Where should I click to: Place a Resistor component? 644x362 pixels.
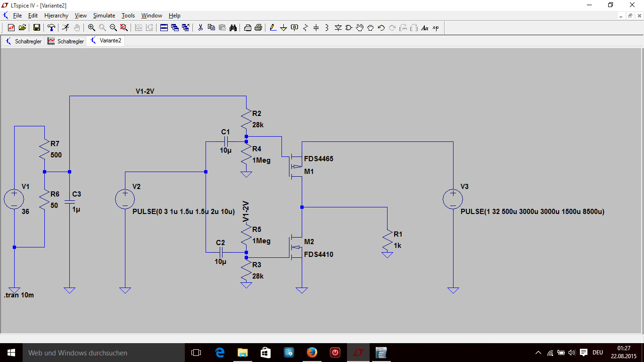click(x=305, y=28)
